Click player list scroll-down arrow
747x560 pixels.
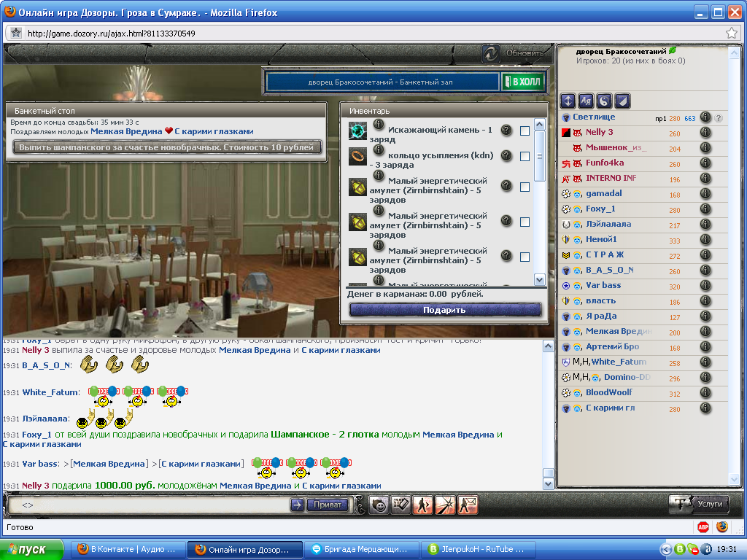tap(734, 478)
